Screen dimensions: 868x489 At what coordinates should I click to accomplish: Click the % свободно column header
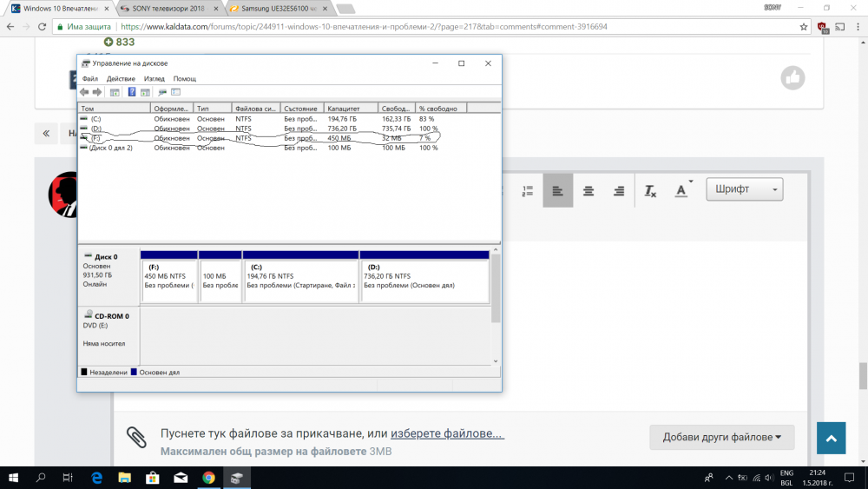tap(441, 109)
